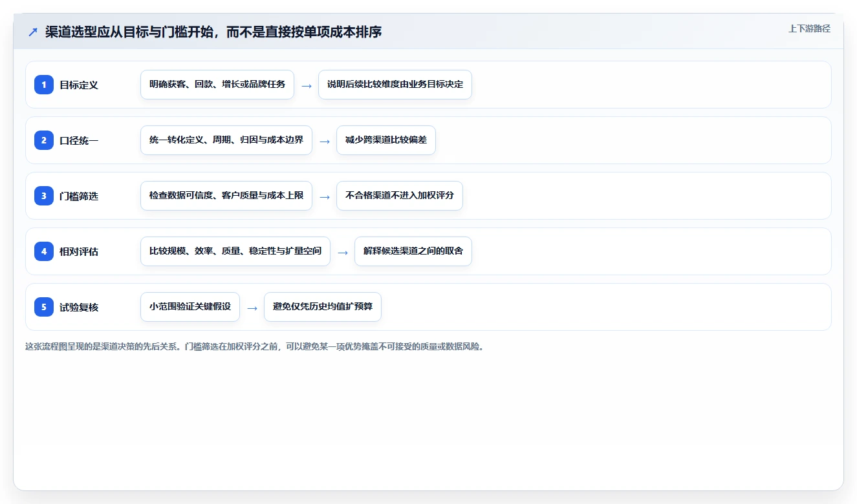
Task: Click the step 5 number badge
Action: point(44,307)
